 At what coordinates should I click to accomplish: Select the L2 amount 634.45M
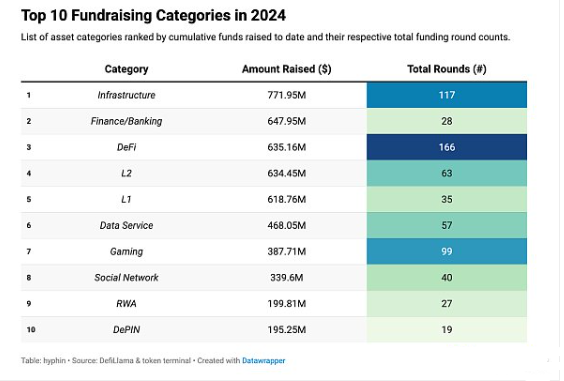[x=286, y=173]
